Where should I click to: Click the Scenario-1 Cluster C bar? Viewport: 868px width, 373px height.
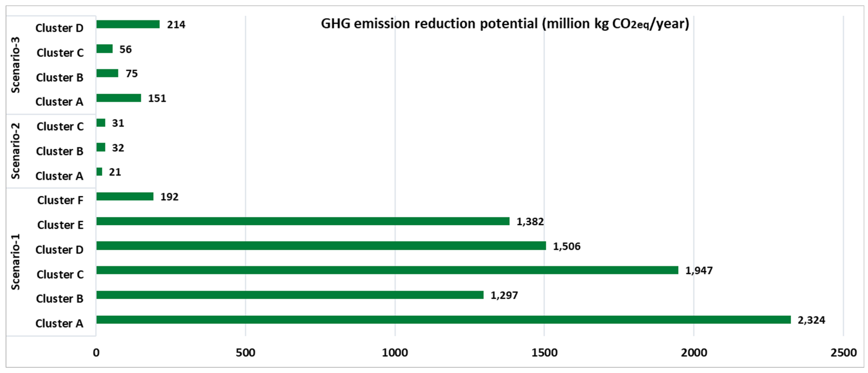click(x=387, y=270)
